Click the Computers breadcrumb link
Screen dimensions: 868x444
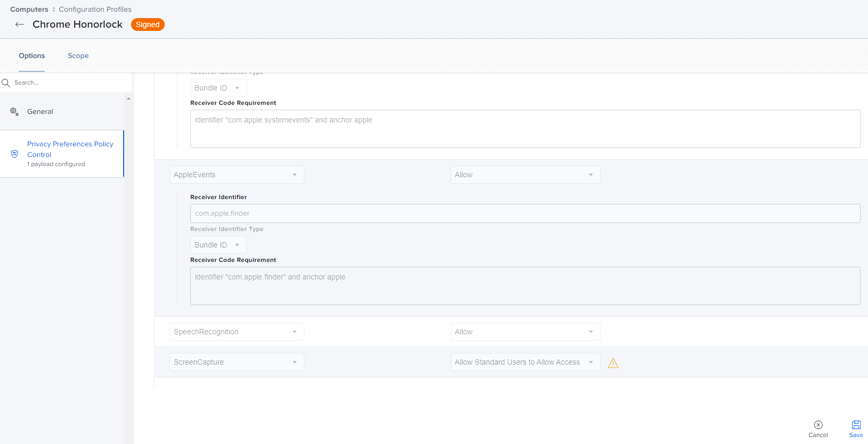click(29, 10)
